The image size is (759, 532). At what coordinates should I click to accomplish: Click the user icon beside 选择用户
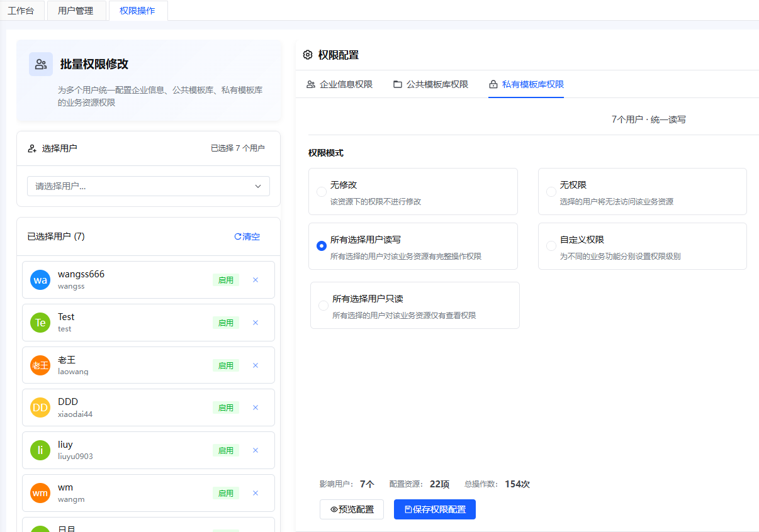coord(32,148)
